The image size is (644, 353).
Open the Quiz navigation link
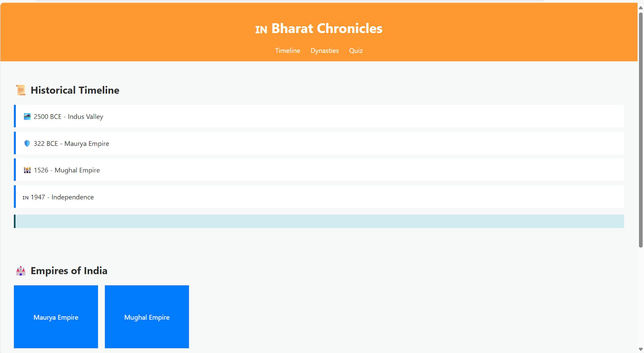coord(356,51)
